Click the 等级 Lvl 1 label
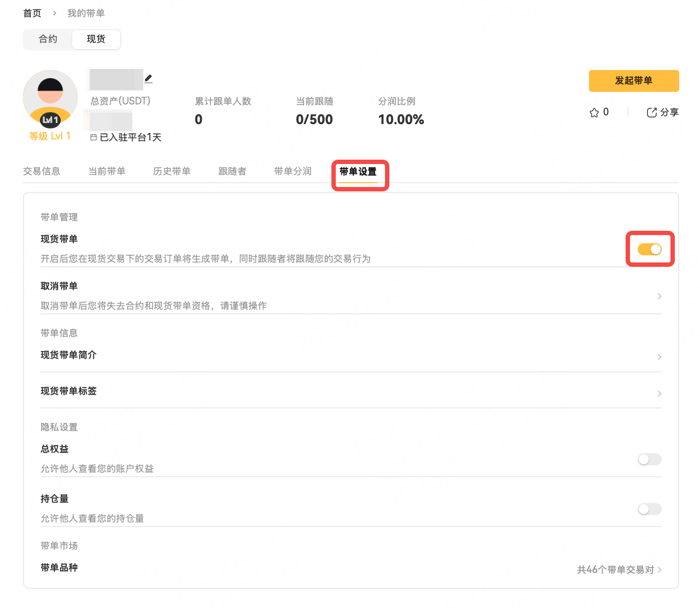700x608 pixels. coord(50,136)
